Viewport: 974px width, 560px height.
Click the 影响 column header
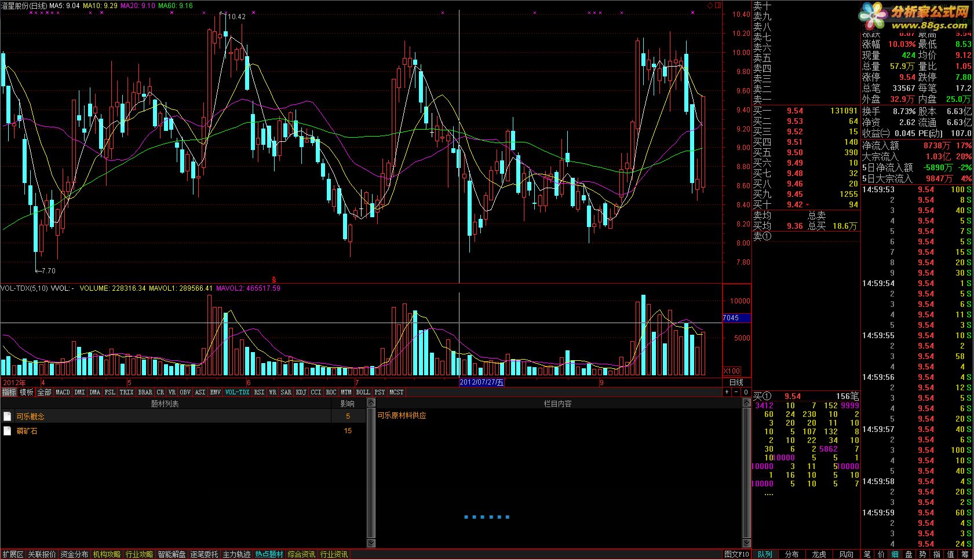[x=348, y=404]
